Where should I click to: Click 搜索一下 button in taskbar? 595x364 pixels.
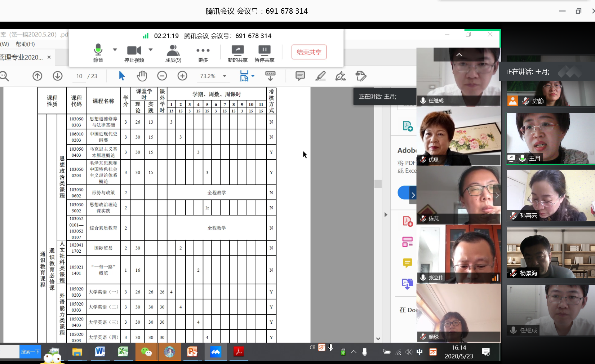[x=30, y=352]
